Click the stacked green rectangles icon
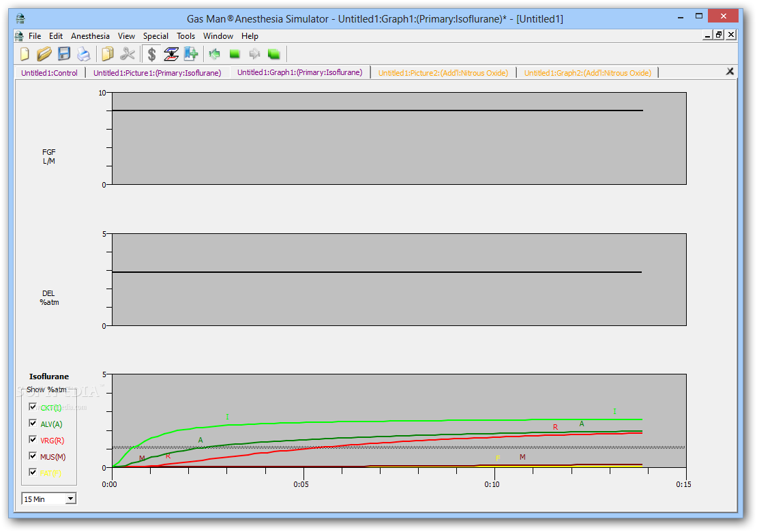757x532 pixels. [274, 54]
